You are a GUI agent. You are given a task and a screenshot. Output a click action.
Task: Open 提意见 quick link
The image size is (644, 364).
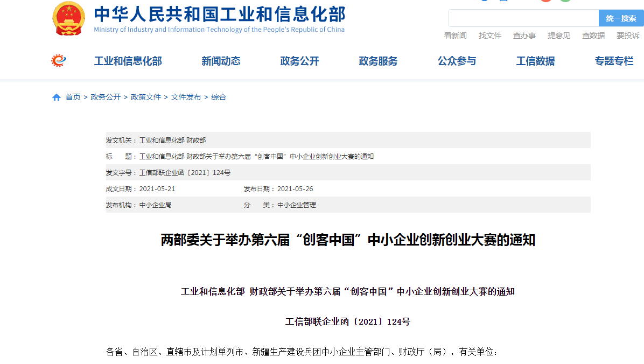559,36
